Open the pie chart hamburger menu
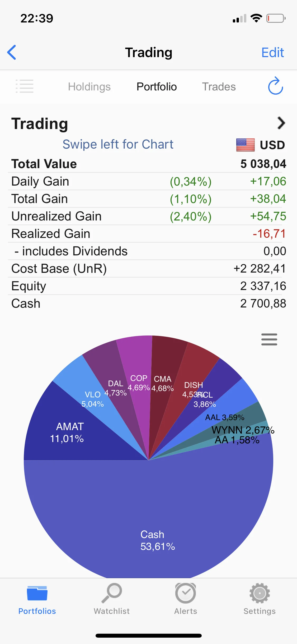Viewport: 297px width, 644px height. click(x=269, y=339)
